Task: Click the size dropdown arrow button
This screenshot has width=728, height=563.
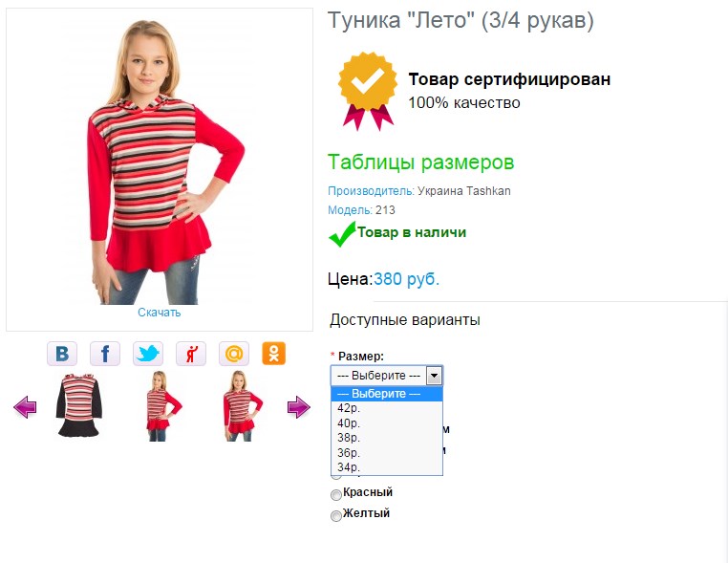Action: click(434, 376)
